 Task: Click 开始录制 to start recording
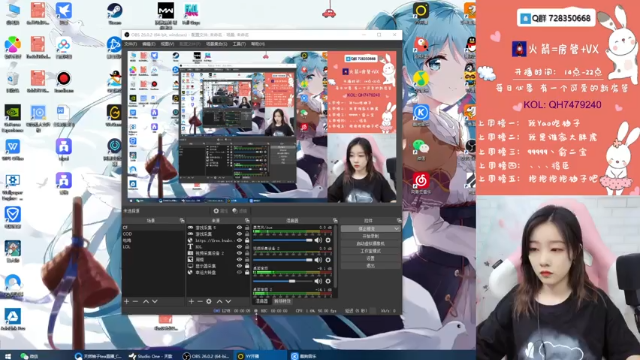(x=370, y=236)
